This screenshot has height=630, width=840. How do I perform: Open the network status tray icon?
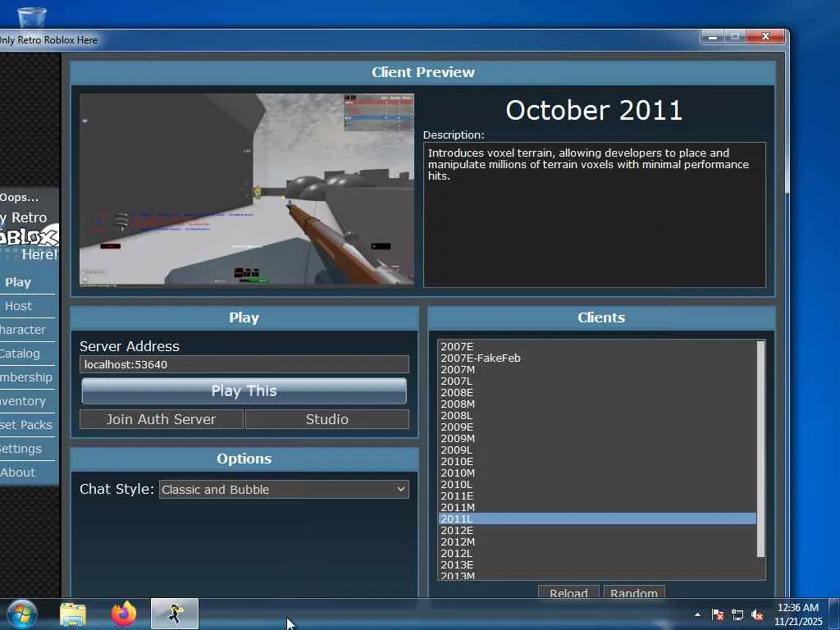(x=737, y=614)
